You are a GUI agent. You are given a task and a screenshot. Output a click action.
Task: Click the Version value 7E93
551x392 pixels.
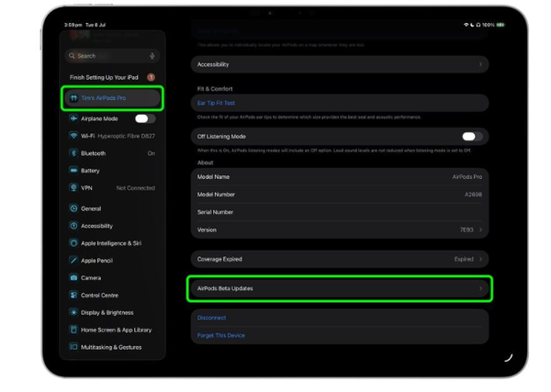467,230
